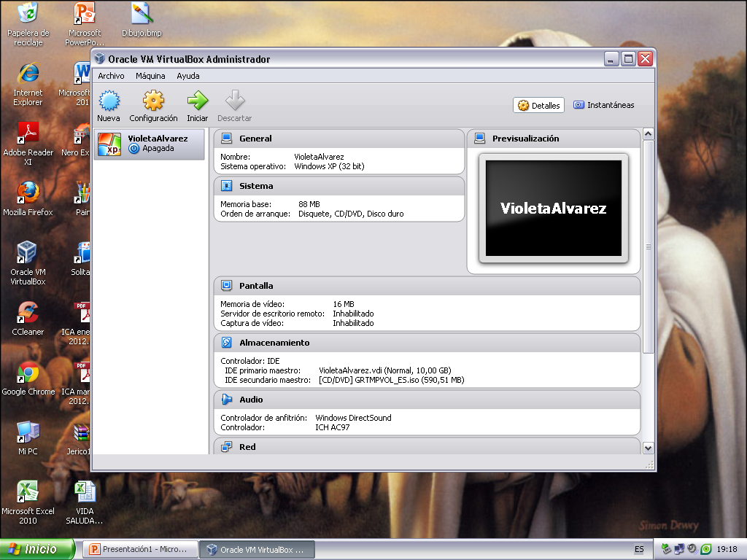This screenshot has height=560, width=747.
Task: Launch Mozilla Firefox from desktop
Action: tap(28, 198)
